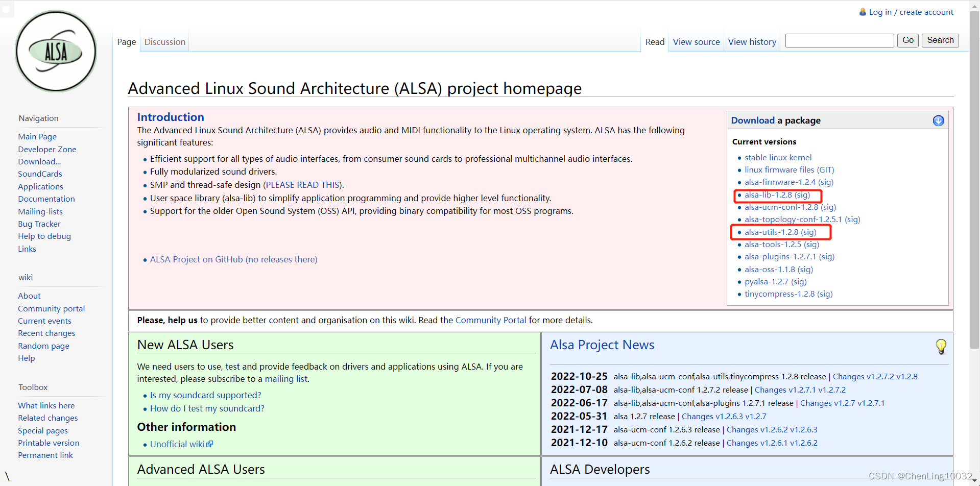Open the GIT link for firmware files
The image size is (980, 486).
coord(825,169)
